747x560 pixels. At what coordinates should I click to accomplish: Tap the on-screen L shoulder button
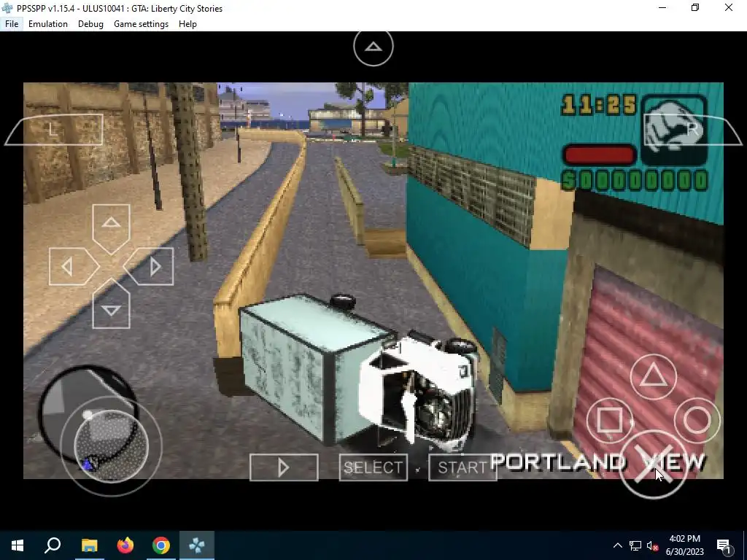click(54, 130)
